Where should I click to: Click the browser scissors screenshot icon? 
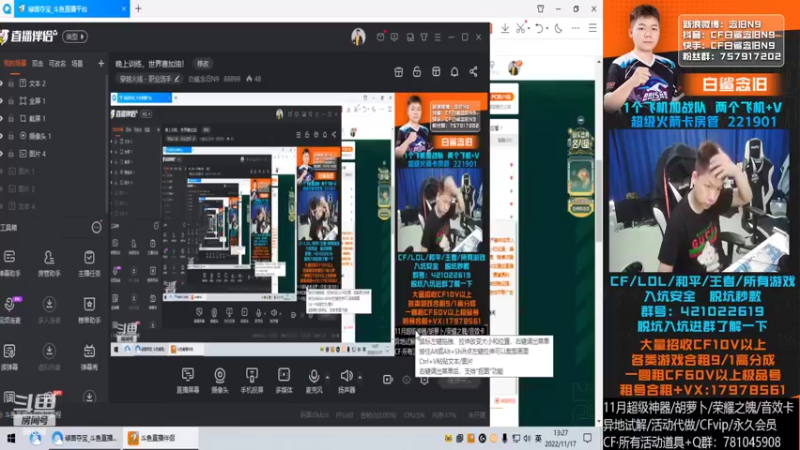coord(520,29)
